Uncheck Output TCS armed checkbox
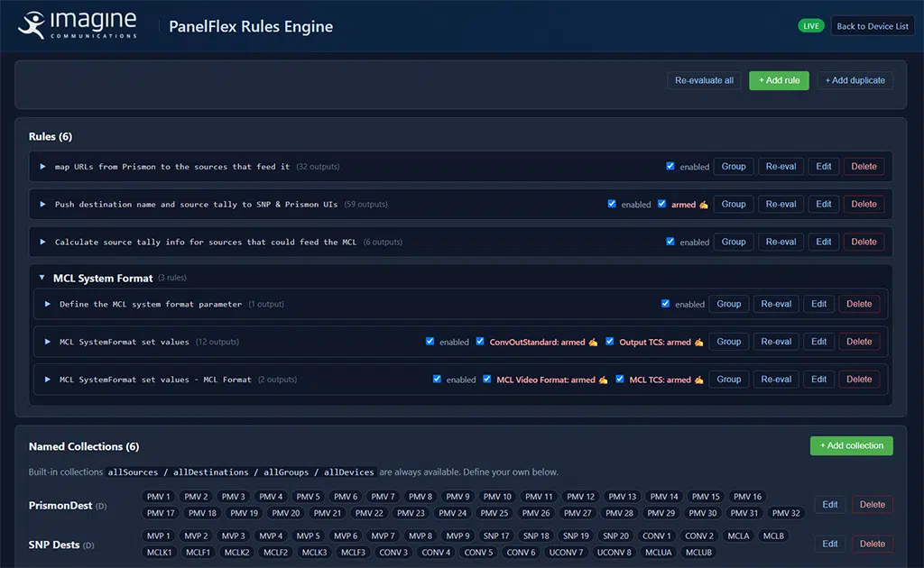 coord(610,342)
